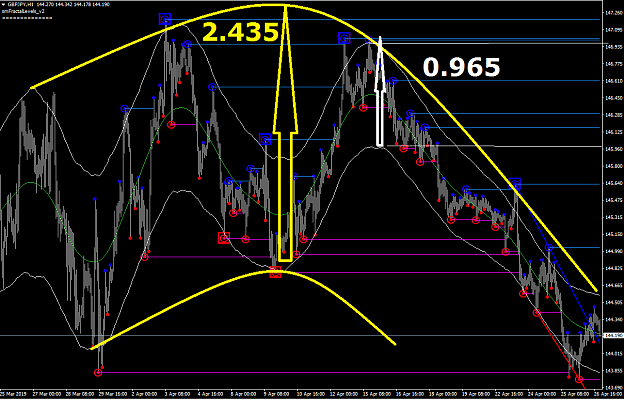Click price label 145.960 on the axis
625x407 pixels.
pyautogui.click(x=614, y=149)
